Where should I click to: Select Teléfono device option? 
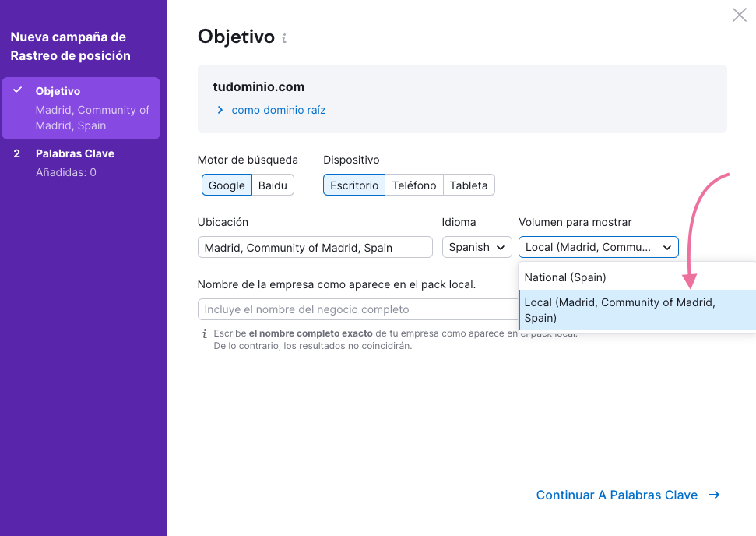[414, 185]
